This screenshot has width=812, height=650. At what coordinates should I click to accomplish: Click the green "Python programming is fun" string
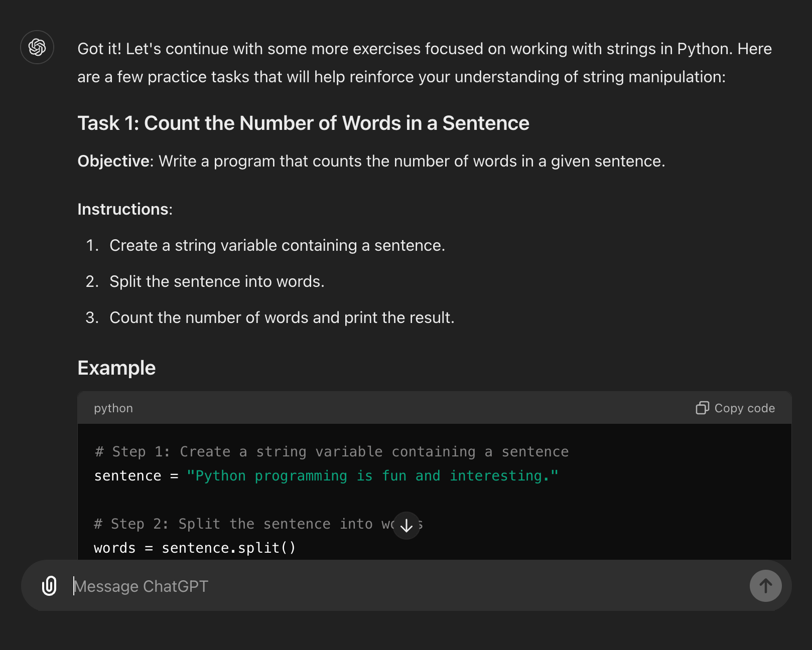pos(372,475)
